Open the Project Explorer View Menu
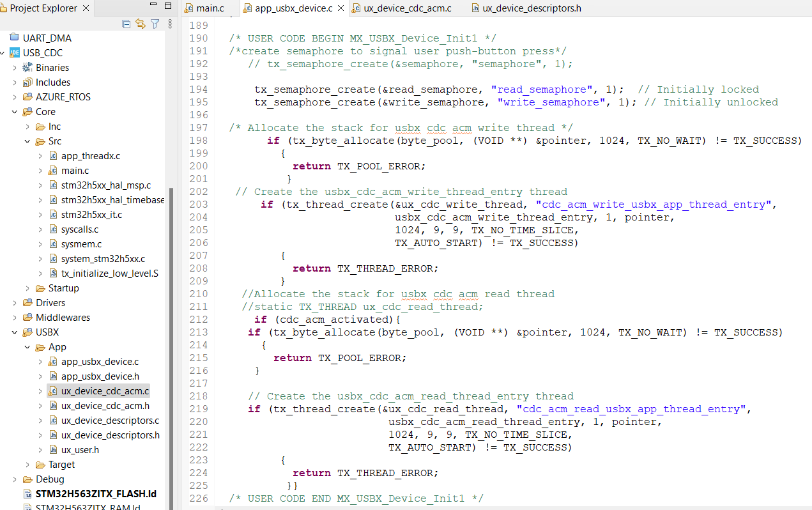The width and height of the screenshot is (812, 510). point(170,24)
